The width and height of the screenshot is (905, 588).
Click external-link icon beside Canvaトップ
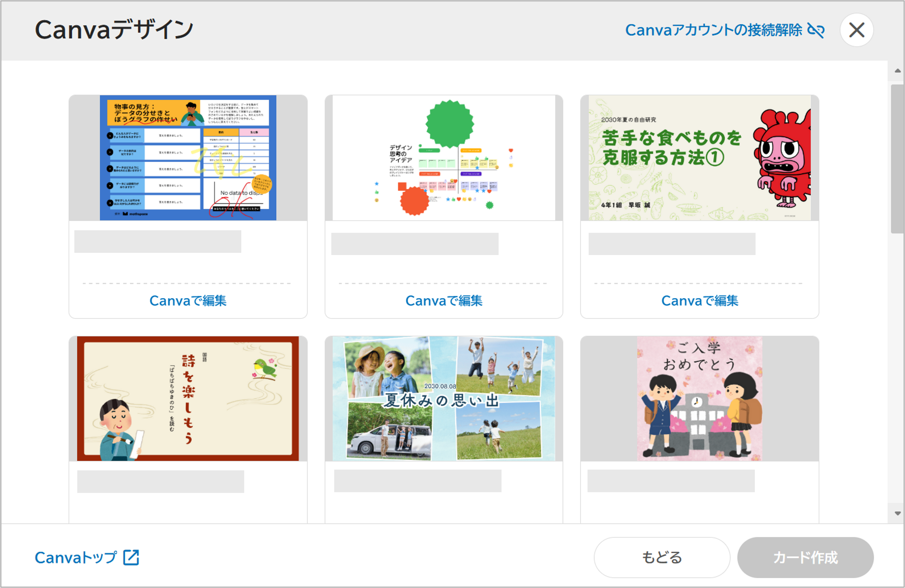pyautogui.click(x=131, y=557)
